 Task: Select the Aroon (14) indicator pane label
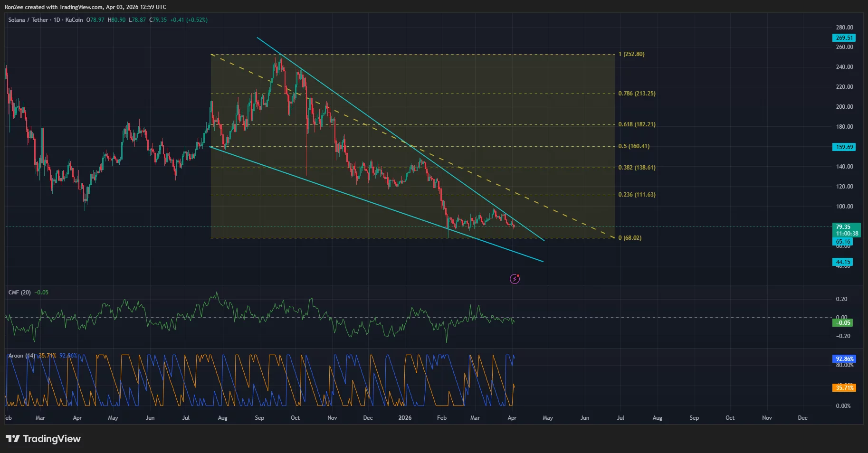(23, 355)
